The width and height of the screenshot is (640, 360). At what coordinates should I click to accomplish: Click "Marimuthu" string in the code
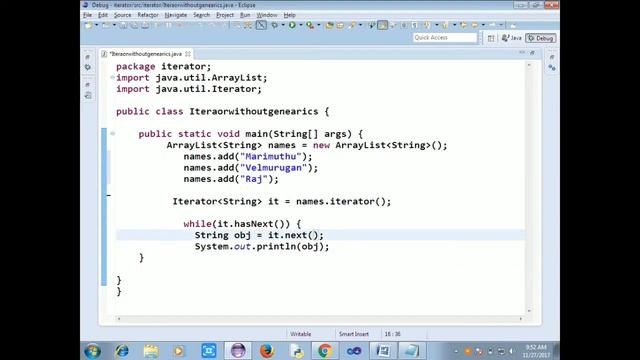click(x=271, y=156)
